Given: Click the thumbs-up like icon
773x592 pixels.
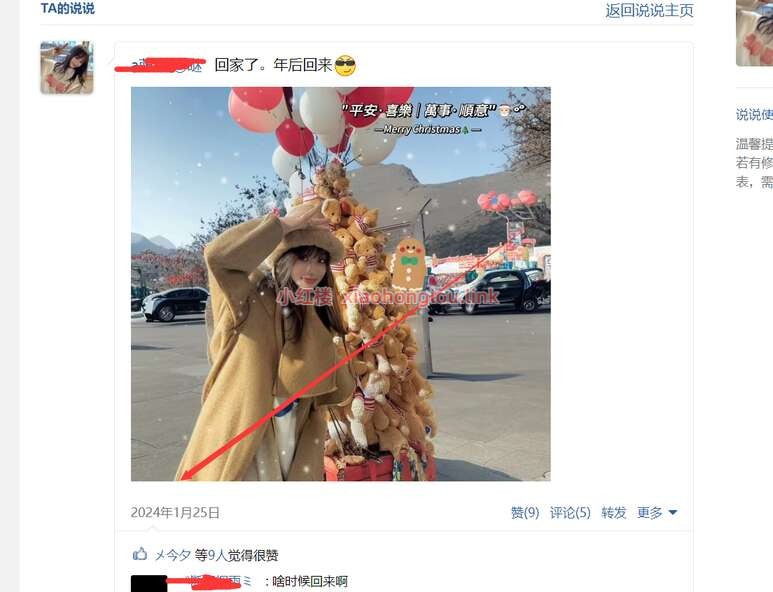Looking at the screenshot, I should coord(140,554).
